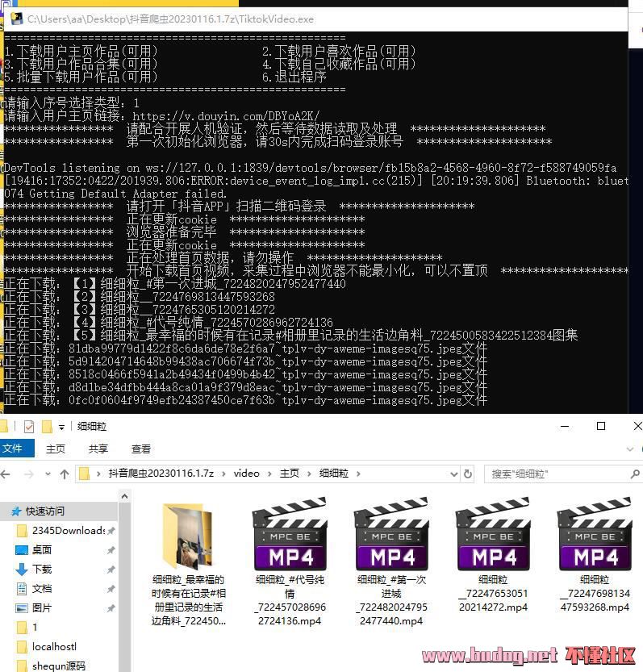
Task: Focus the 搜索"细细粒" search box
Action: click(563, 474)
